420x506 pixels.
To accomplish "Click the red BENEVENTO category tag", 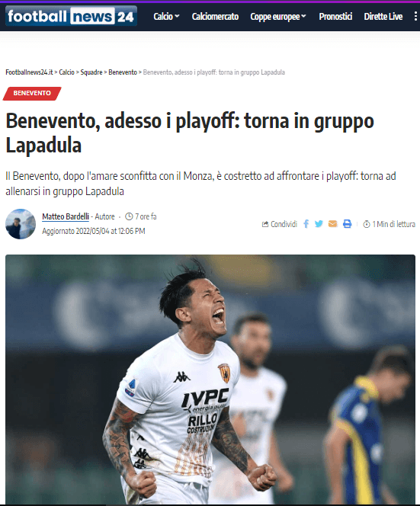I will 32,93.
